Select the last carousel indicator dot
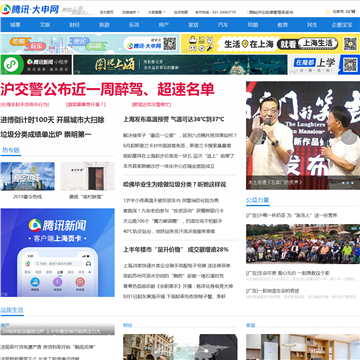 (353, 183)
